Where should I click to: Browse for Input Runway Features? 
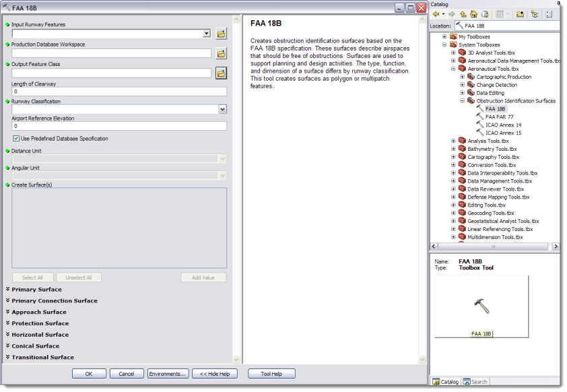[222, 34]
